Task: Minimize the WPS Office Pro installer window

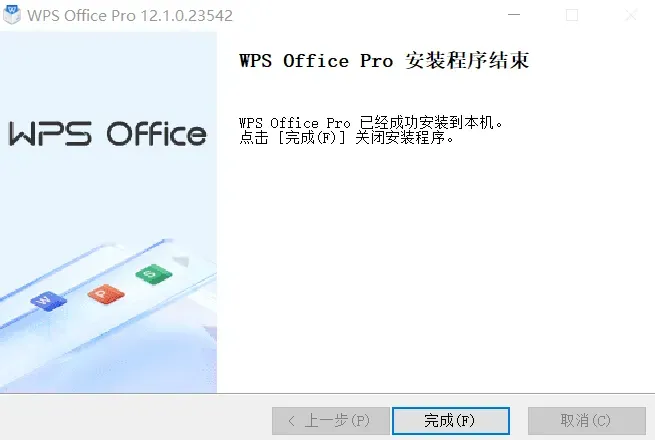Action: pyautogui.click(x=514, y=15)
